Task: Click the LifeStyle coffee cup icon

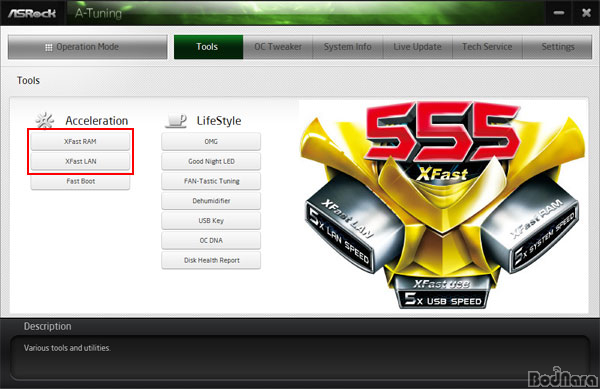Action: pyautogui.click(x=176, y=120)
